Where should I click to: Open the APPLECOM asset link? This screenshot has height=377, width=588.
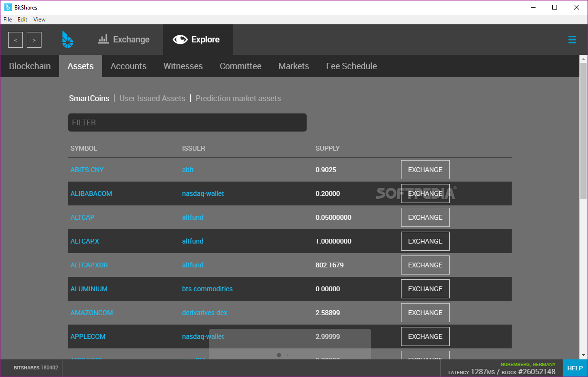[x=88, y=336]
